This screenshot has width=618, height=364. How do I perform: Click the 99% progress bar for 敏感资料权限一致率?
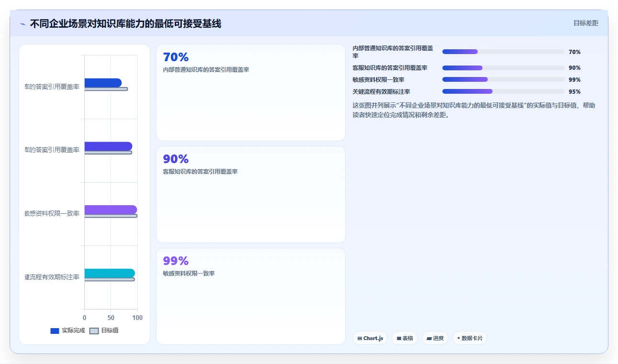(504, 80)
